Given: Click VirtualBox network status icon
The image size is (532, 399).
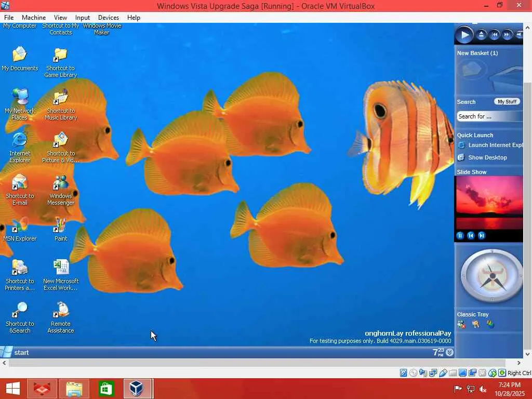Looking at the screenshot, I should pyautogui.click(x=433, y=373).
